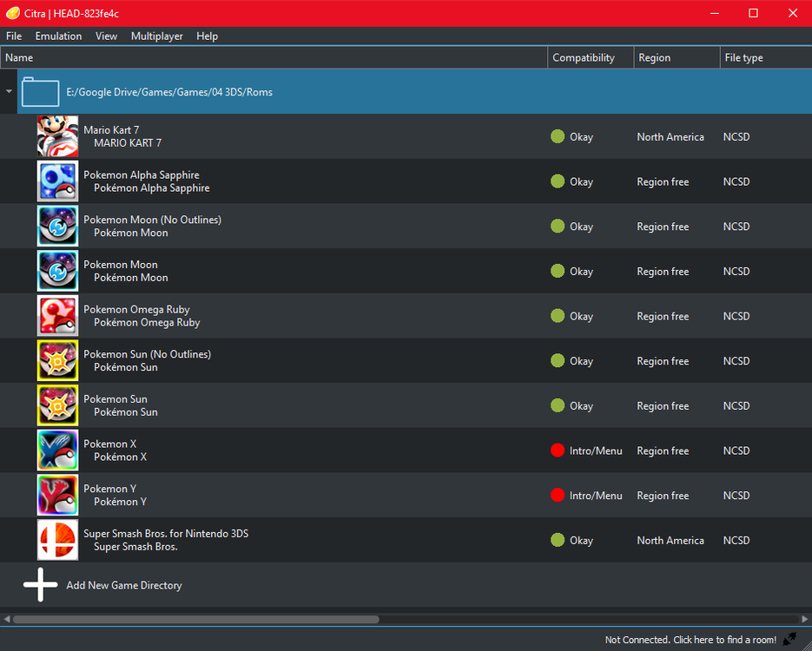Image resolution: width=812 pixels, height=651 pixels.
Task: Click the scrollbar right arrow
Action: click(x=805, y=619)
